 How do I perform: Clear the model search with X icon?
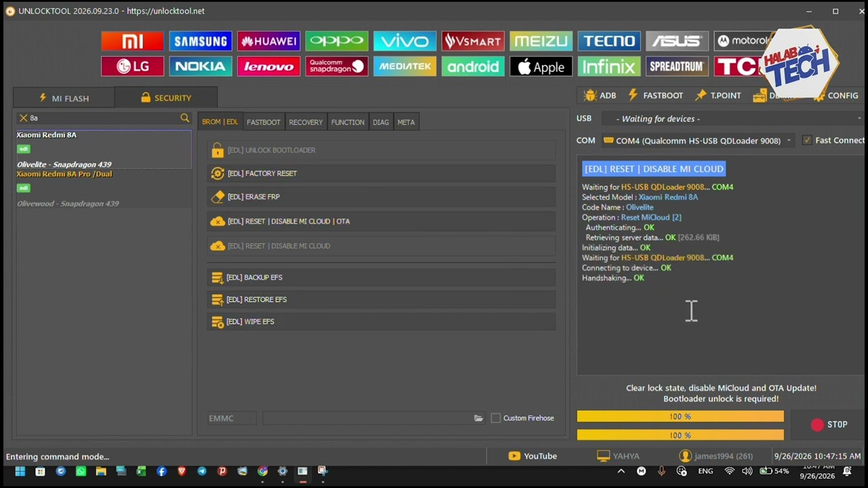pos(23,118)
